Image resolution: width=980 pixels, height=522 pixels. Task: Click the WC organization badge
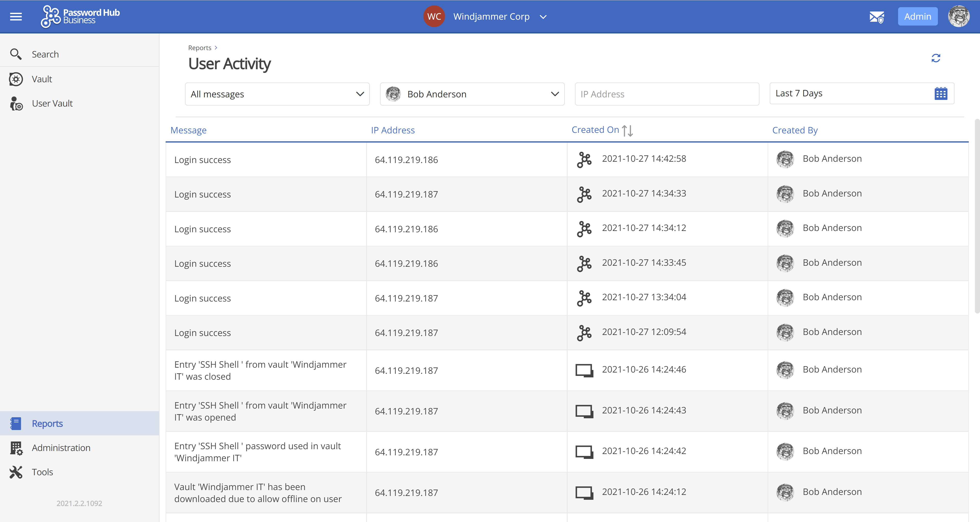pos(434,16)
